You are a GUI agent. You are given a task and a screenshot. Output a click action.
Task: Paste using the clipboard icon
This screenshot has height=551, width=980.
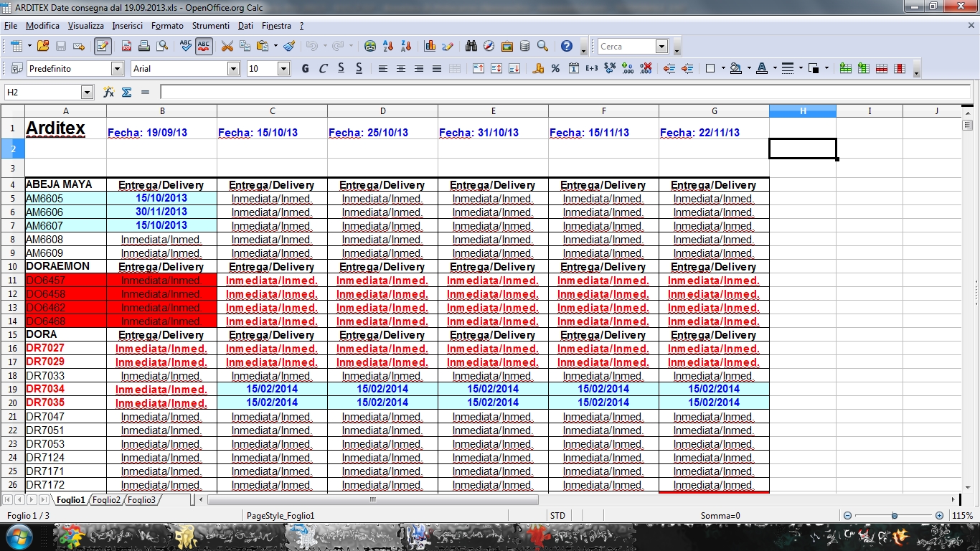263,47
